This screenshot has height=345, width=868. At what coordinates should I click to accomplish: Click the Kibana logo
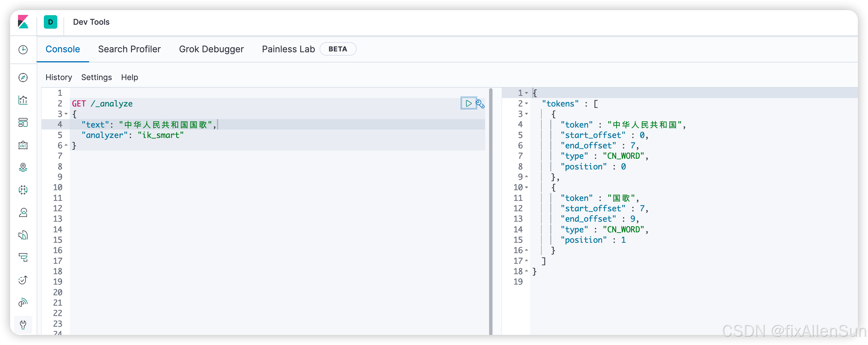click(23, 22)
